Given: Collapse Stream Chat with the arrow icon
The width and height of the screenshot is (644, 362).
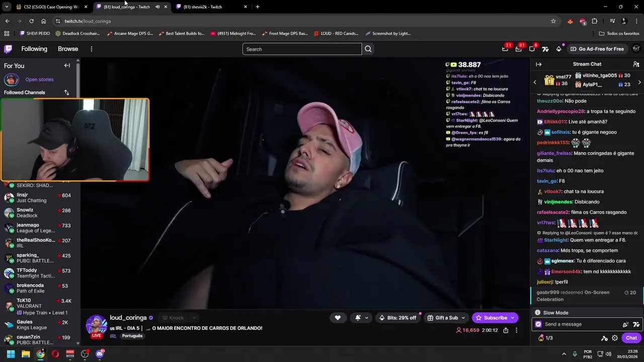Looking at the screenshot, I should click(538, 64).
